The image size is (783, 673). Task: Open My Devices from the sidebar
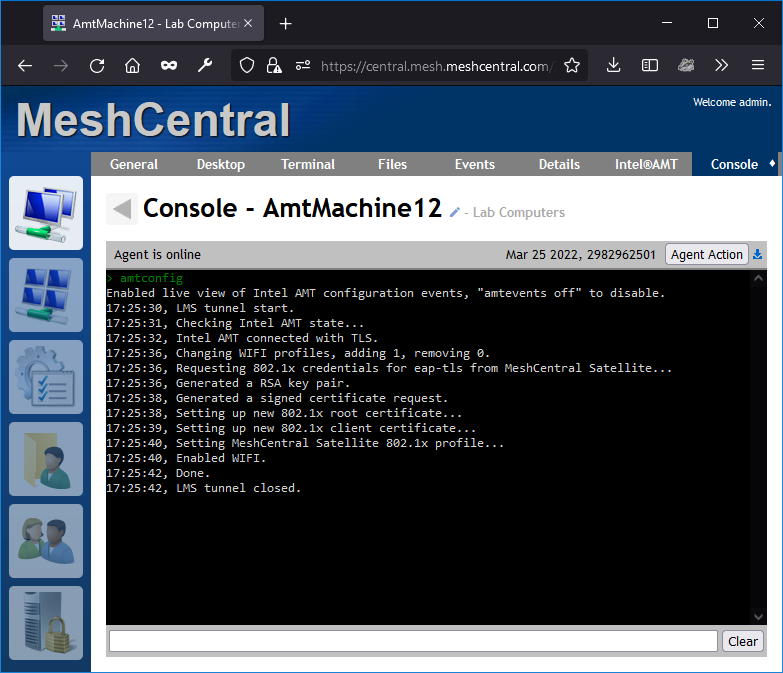click(46, 213)
